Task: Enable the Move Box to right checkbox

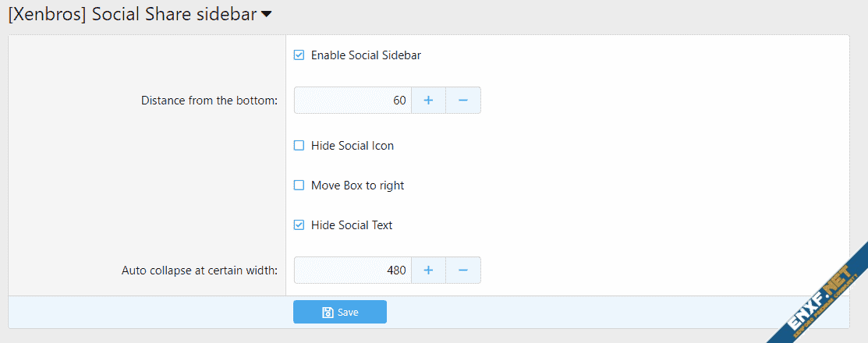Action: (x=299, y=186)
